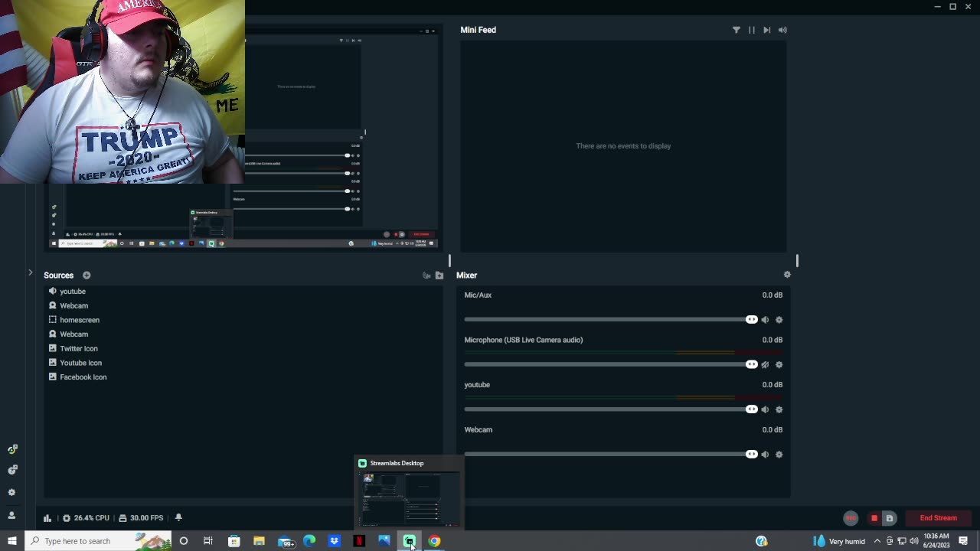
Task: Add a new source with plus icon
Action: 87,275
